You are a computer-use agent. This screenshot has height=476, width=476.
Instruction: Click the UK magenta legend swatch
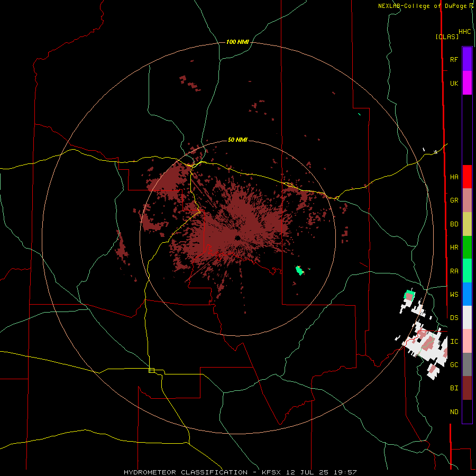coord(467,83)
